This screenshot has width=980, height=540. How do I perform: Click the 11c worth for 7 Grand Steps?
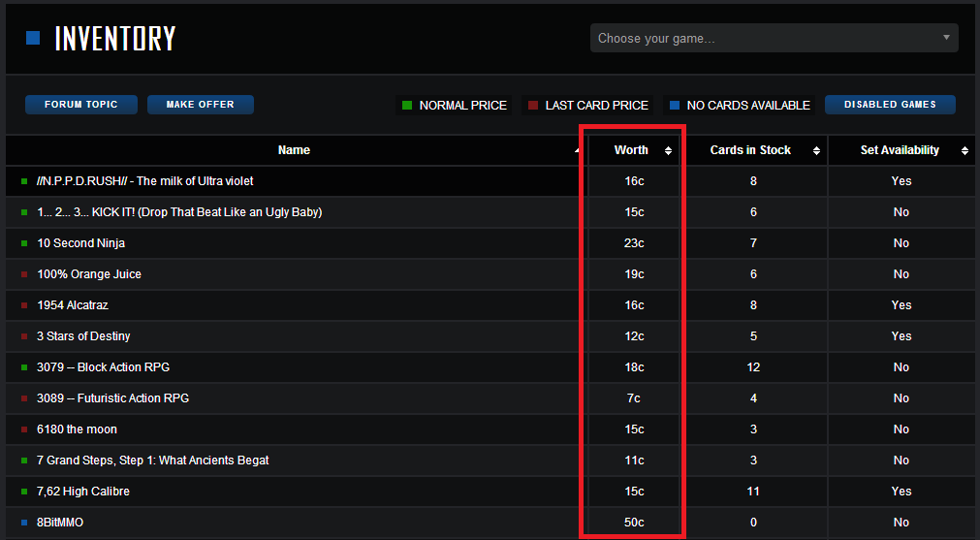(x=634, y=461)
